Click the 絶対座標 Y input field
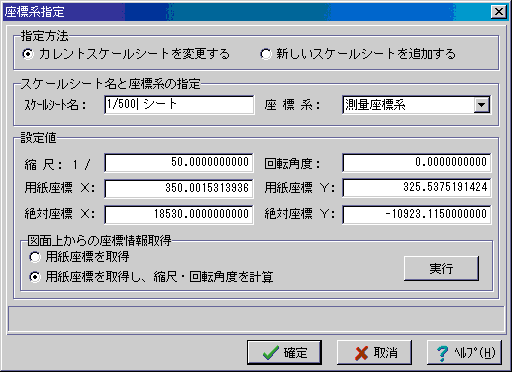 click(417, 214)
